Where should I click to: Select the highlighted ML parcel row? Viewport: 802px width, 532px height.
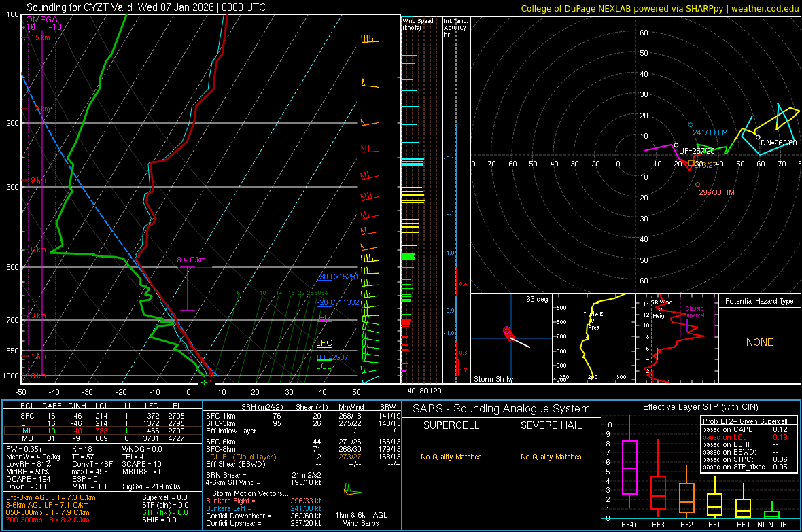point(103,431)
